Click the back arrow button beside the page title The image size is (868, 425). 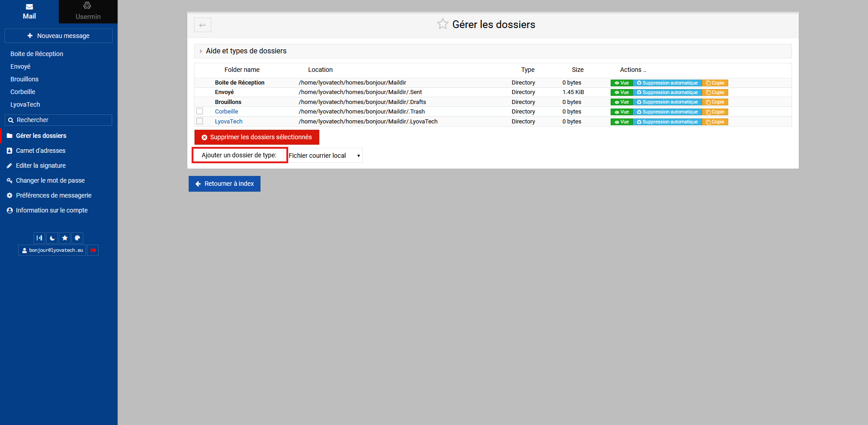click(x=203, y=25)
